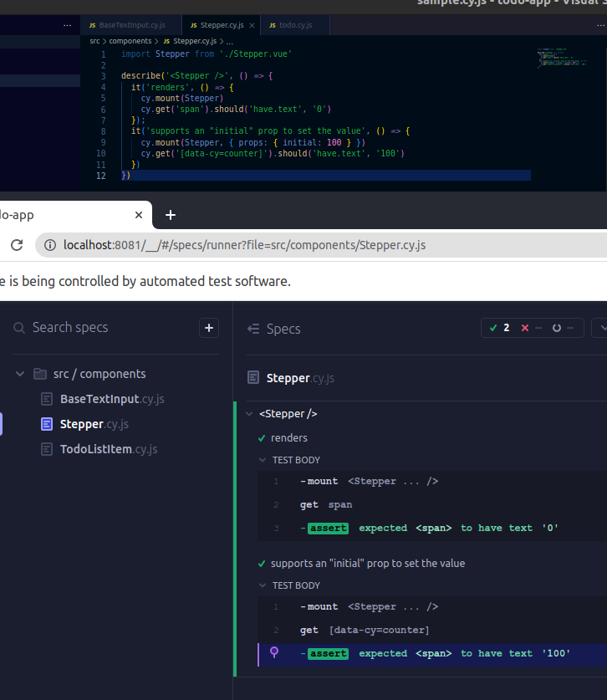Click the cy.get('[data-cy=counter]') code line

pos(273,153)
